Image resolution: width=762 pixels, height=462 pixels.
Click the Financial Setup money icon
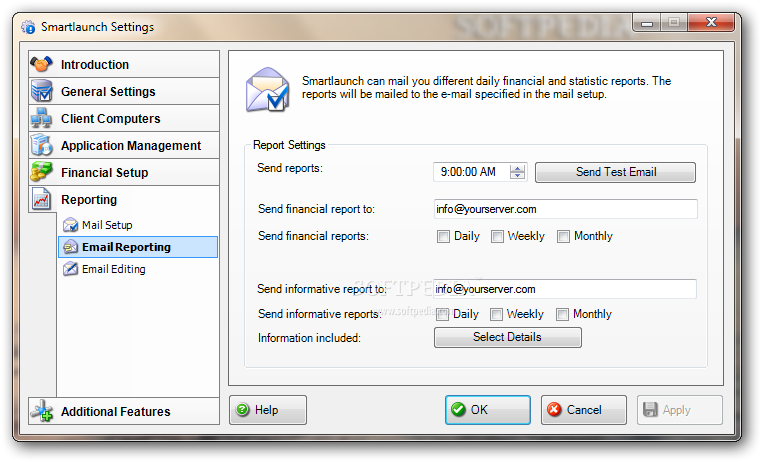[x=41, y=172]
